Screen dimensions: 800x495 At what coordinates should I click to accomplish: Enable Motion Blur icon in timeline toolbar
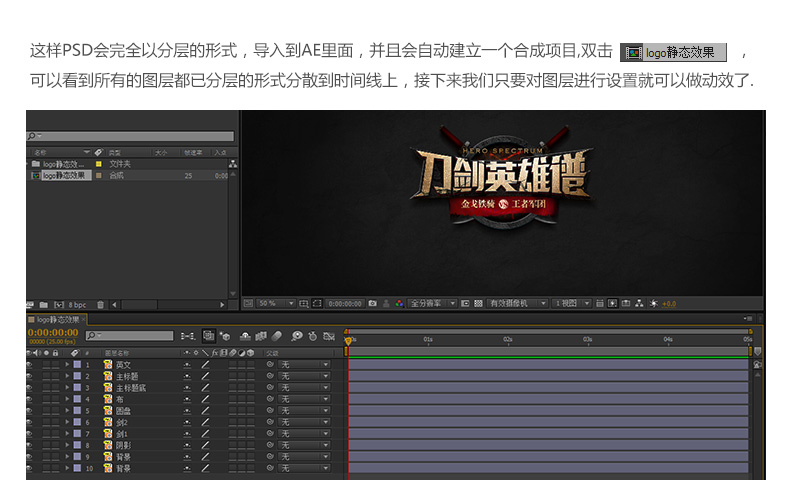(x=277, y=336)
